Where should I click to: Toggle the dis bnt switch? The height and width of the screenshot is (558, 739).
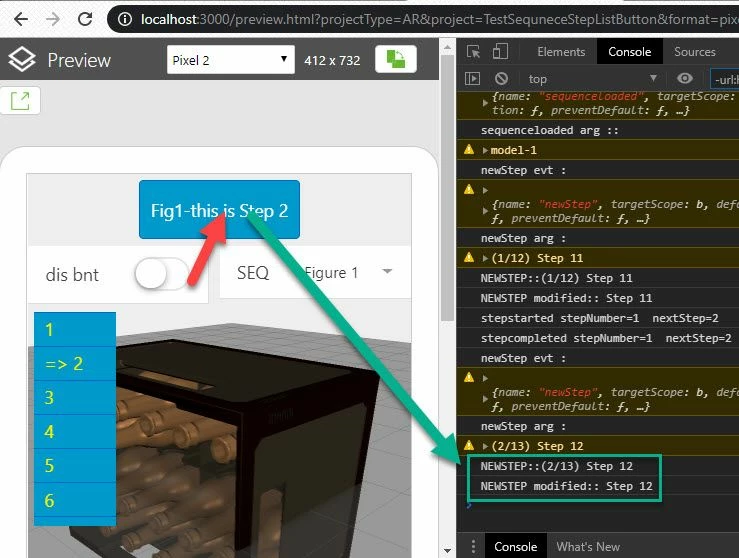[160, 274]
